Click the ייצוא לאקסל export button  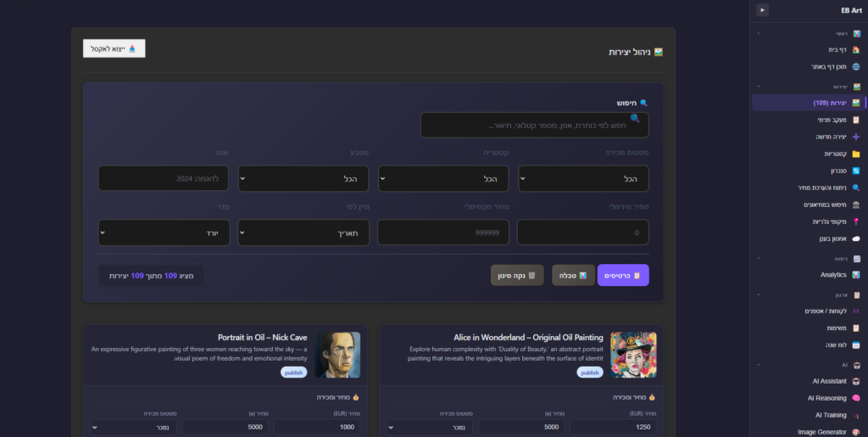(114, 48)
